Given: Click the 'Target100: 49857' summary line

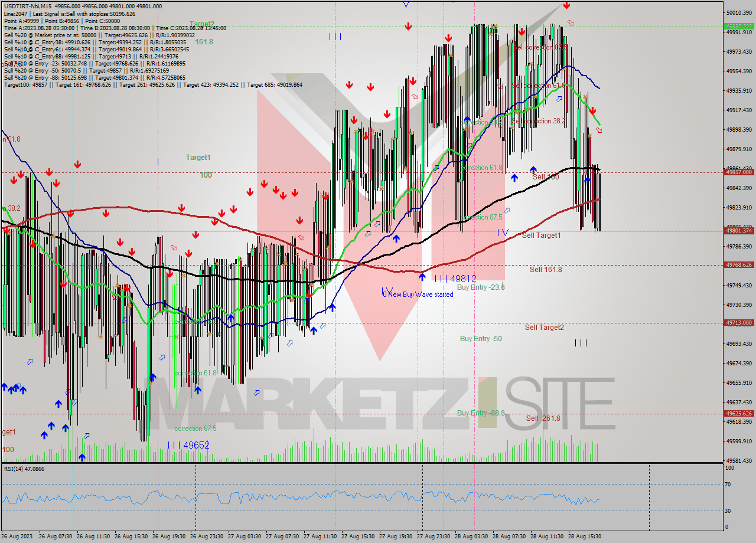Looking at the screenshot, I should tap(153, 84).
